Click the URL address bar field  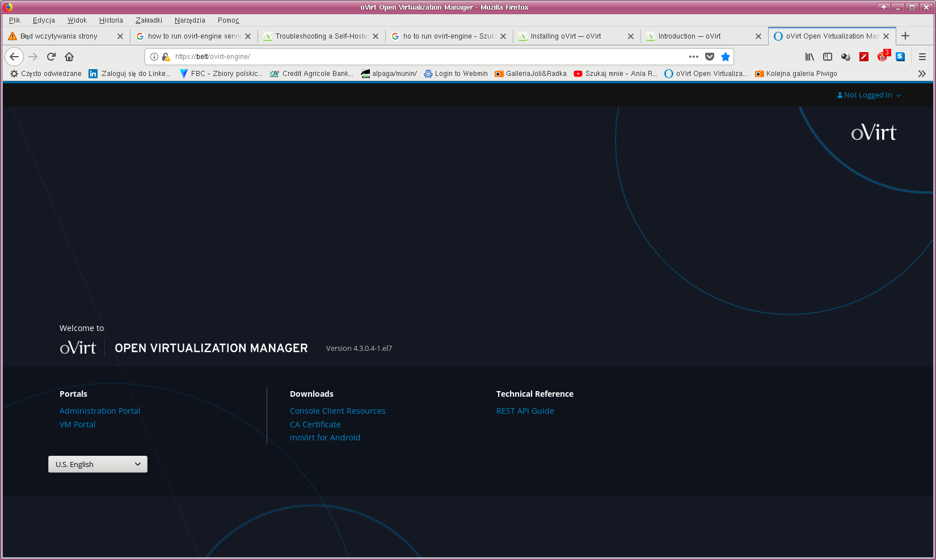click(425, 57)
